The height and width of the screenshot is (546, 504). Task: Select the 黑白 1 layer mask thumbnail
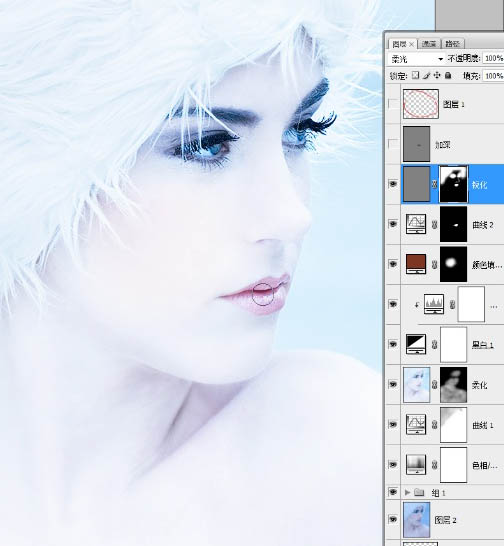tap(453, 344)
